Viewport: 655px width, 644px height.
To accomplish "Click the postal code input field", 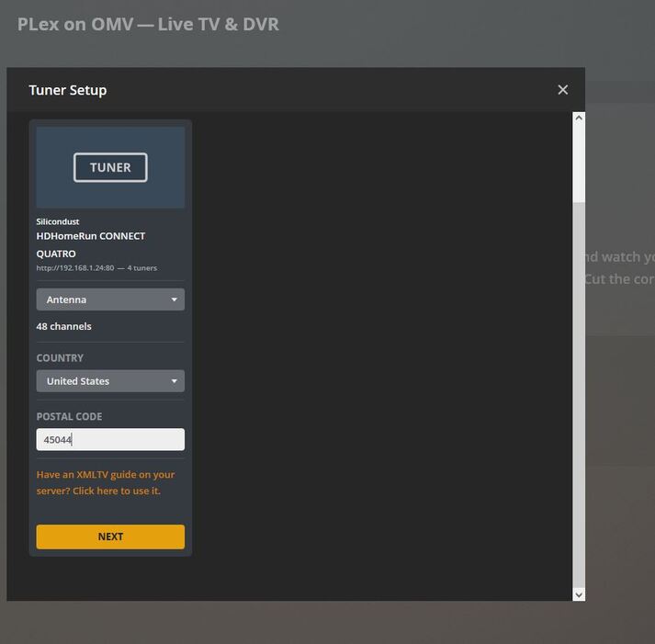I will (110, 439).
